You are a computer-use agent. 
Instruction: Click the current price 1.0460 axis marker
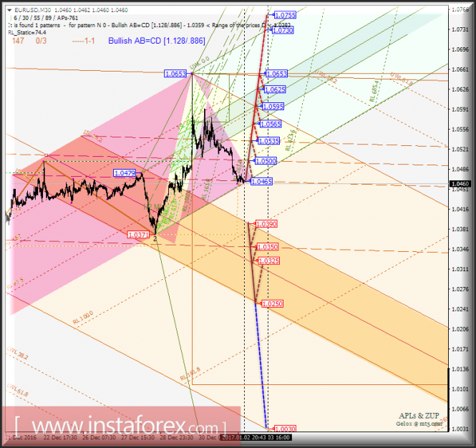pyautogui.click(x=460, y=184)
